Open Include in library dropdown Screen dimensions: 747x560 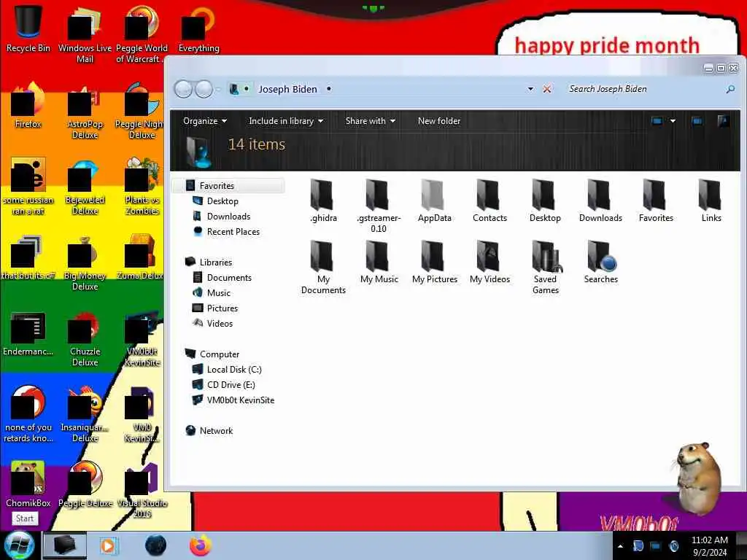[x=286, y=121]
